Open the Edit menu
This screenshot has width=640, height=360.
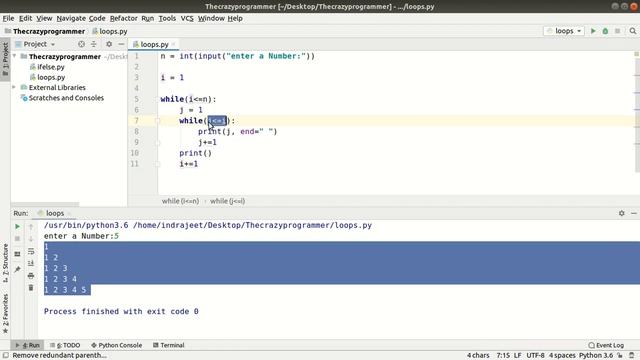pos(25,18)
